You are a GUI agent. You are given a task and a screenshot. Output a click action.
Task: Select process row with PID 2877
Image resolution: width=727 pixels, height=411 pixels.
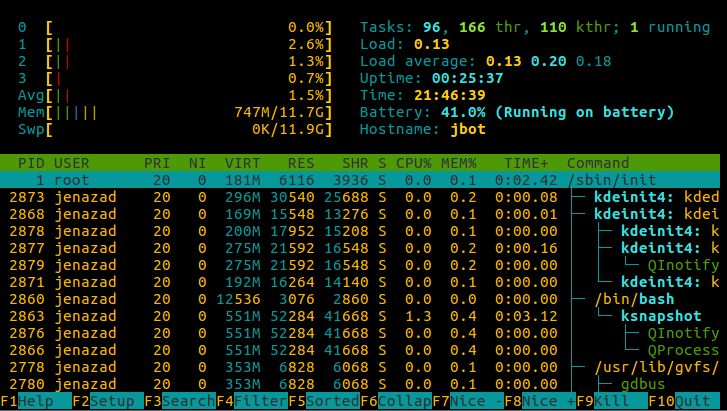coord(360,248)
